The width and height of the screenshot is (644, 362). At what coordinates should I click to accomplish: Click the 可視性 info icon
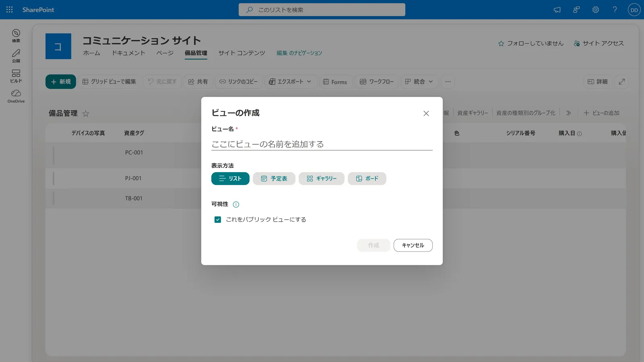tap(236, 204)
